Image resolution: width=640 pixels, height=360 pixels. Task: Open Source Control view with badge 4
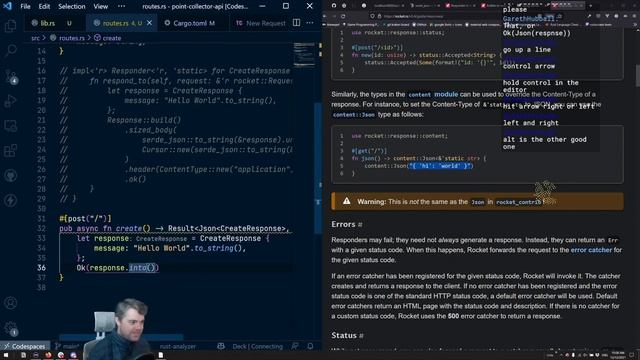coord(11,76)
